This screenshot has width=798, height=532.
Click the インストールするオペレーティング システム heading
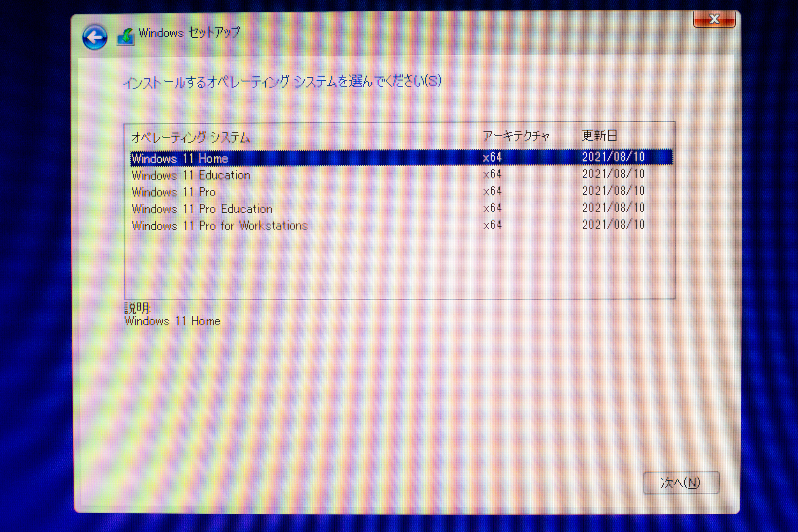point(282,82)
